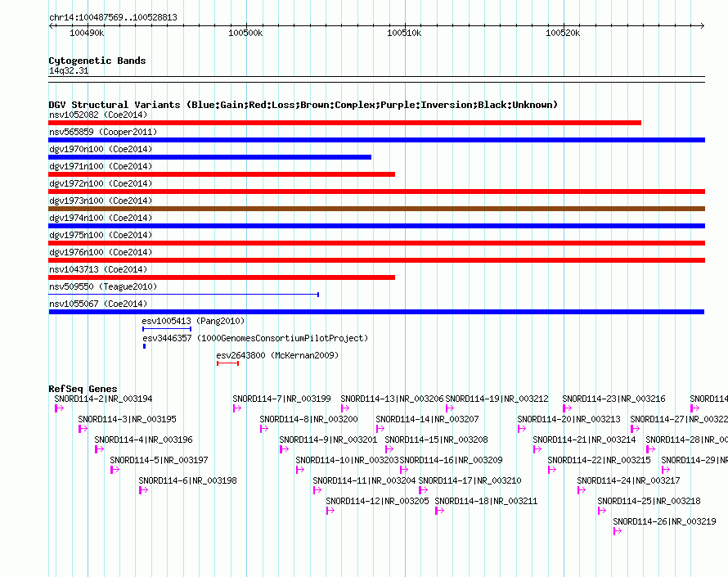Screen dimensions: 728x577
Task: Click the SNORD114-26|NR_003219 gene label
Action: (664, 521)
